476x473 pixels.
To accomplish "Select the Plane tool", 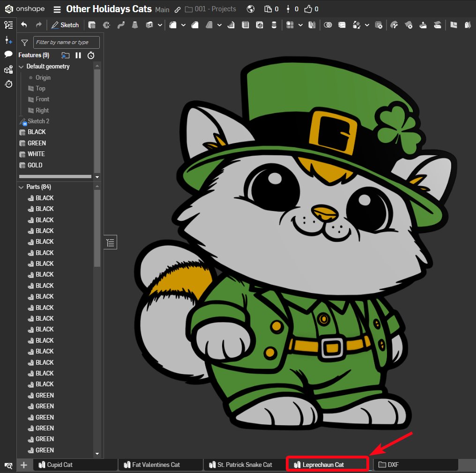I will pyautogui.click(x=454, y=25).
